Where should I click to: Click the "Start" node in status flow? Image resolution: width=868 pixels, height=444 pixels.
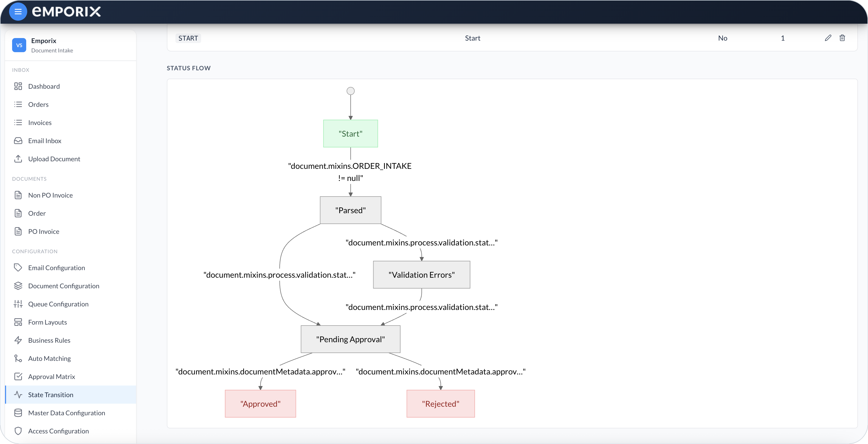coord(350,134)
